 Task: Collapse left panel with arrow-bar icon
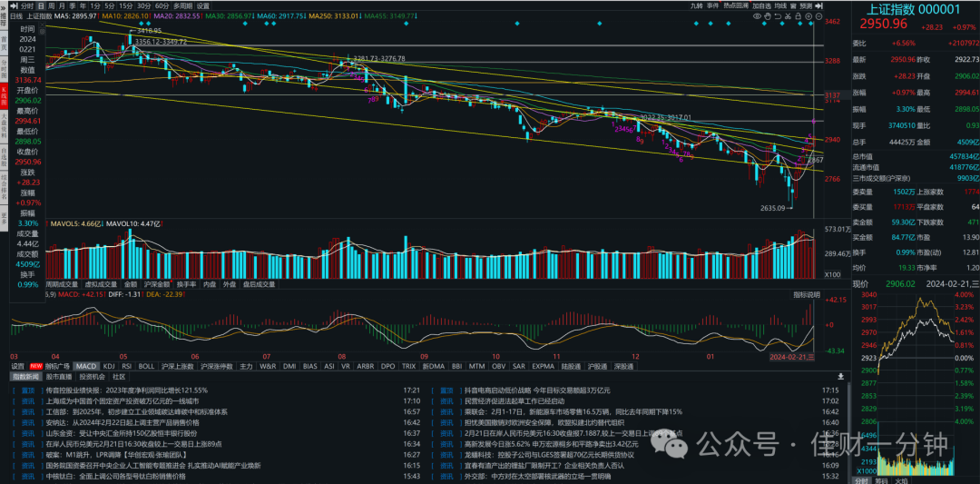point(14,5)
